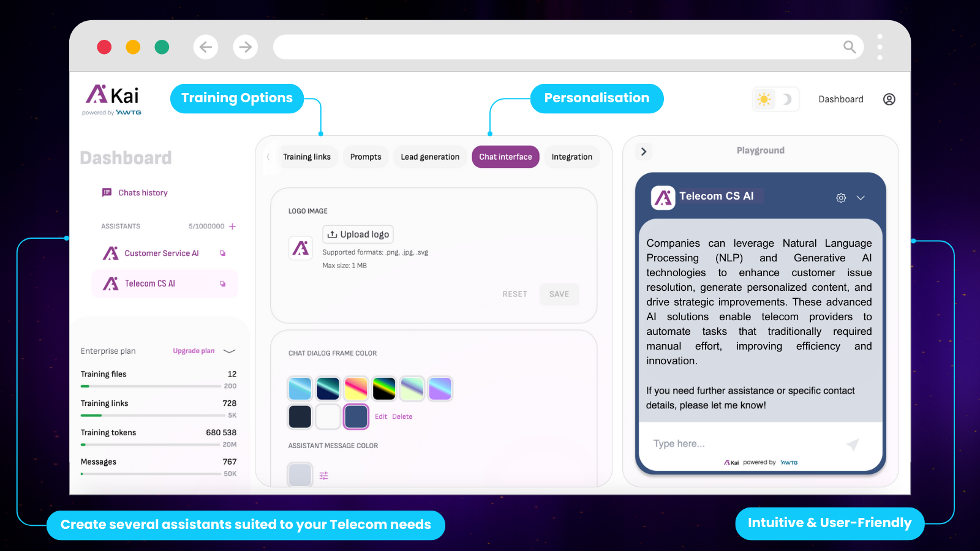Open the browser three-dot menu
The image size is (980, 551).
coord(880,47)
